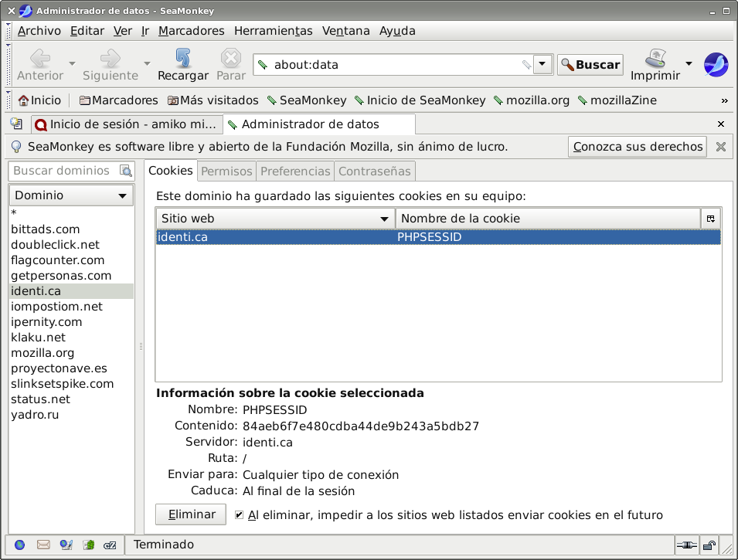The height and width of the screenshot is (560, 738).
Task: Dismiss the notification bar with its X
Action: click(x=720, y=147)
